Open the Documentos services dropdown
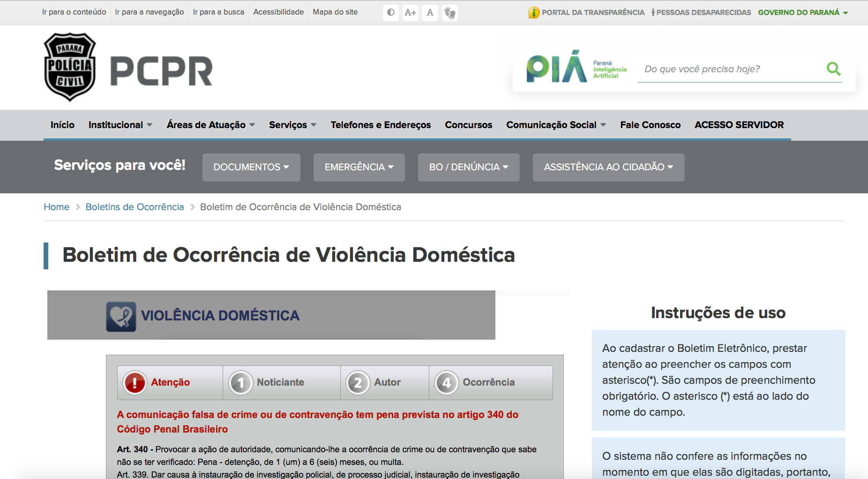 coord(251,167)
